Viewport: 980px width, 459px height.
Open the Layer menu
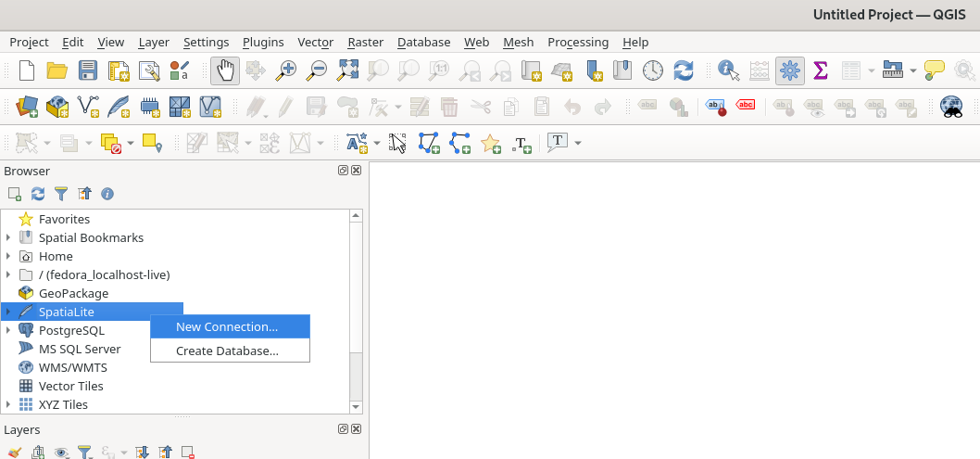pos(154,42)
